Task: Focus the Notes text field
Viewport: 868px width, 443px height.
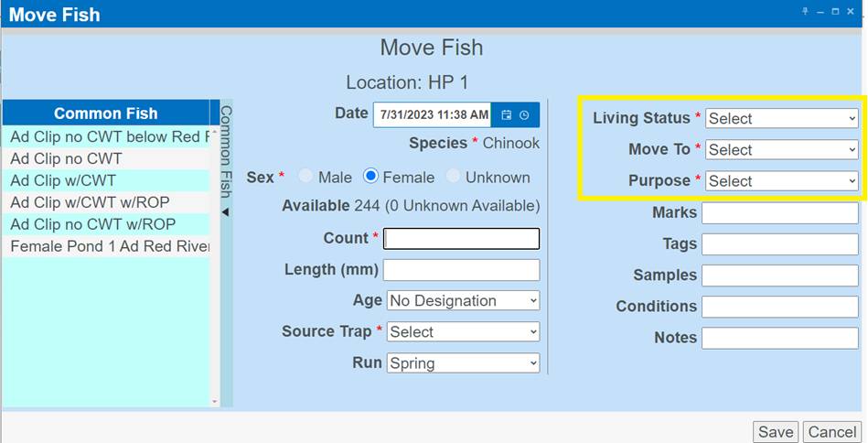Action: tap(779, 338)
